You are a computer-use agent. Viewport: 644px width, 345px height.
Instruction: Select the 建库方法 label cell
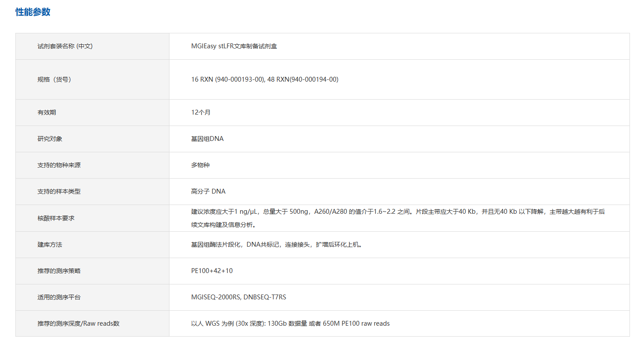click(92, 244)
